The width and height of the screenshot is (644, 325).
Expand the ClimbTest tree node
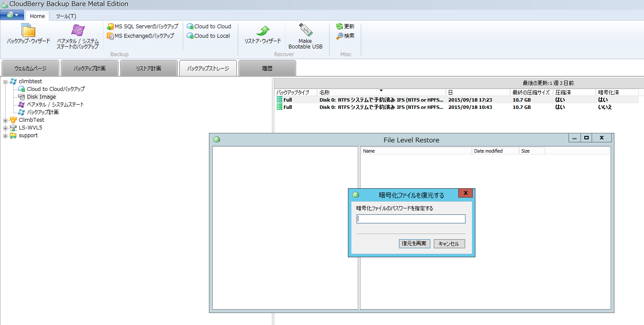pos(6,120)
